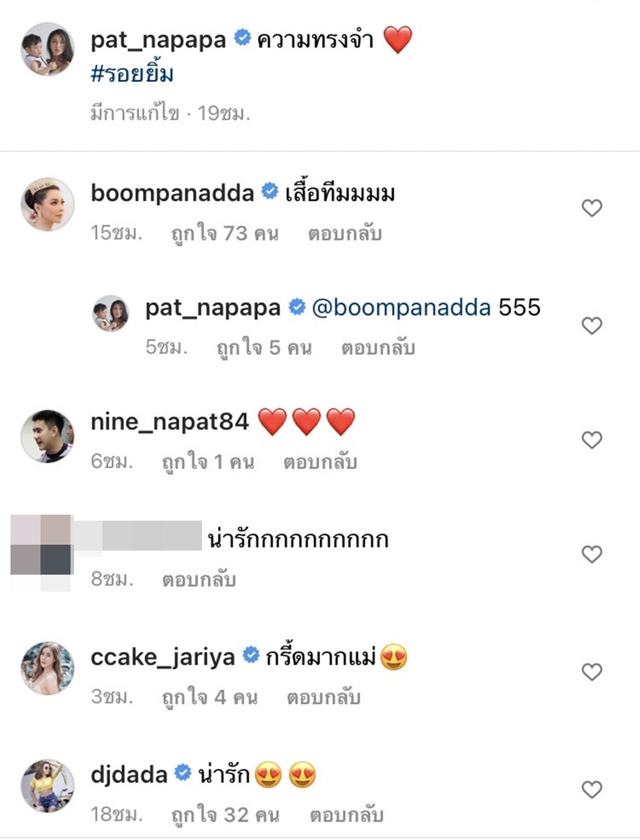Image resolution: width=640 pixels, height=840 pixels.
Task: Open the nine_napat84 username link
Action: point(169,422)
